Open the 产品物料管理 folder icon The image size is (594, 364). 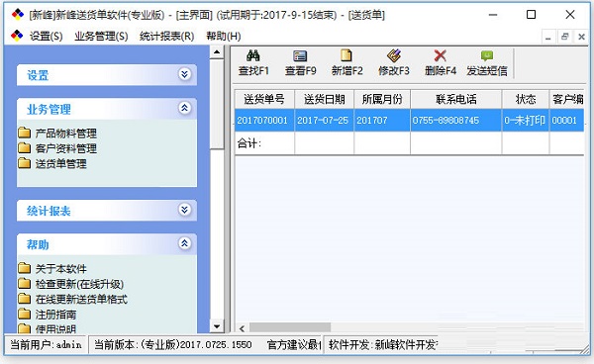24,133
